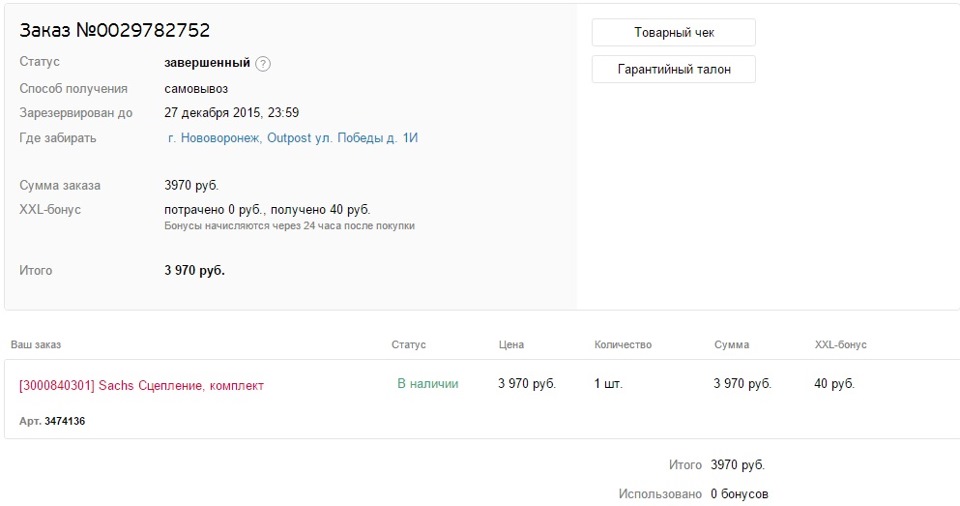Image resolution: width=960 pixels, height=506 pixels.
Task: Click the Ваш заказ column header
Action: click(36, 345)
